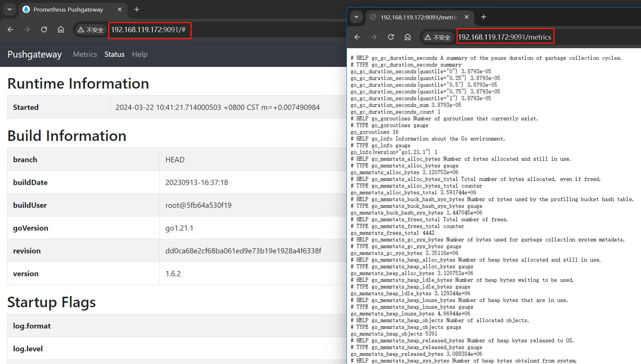641x364 pixels.
Task: Click the Started timestamp value
Action: point(217,107)
